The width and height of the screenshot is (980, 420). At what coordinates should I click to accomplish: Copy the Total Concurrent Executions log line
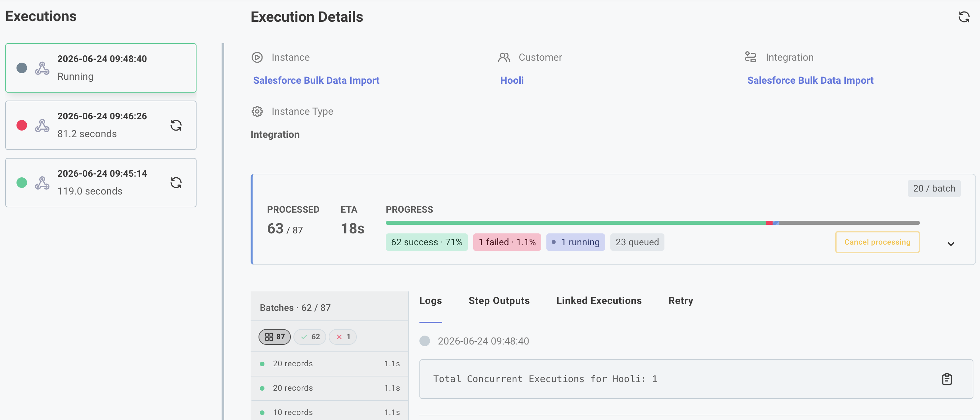tap(946, 379)
